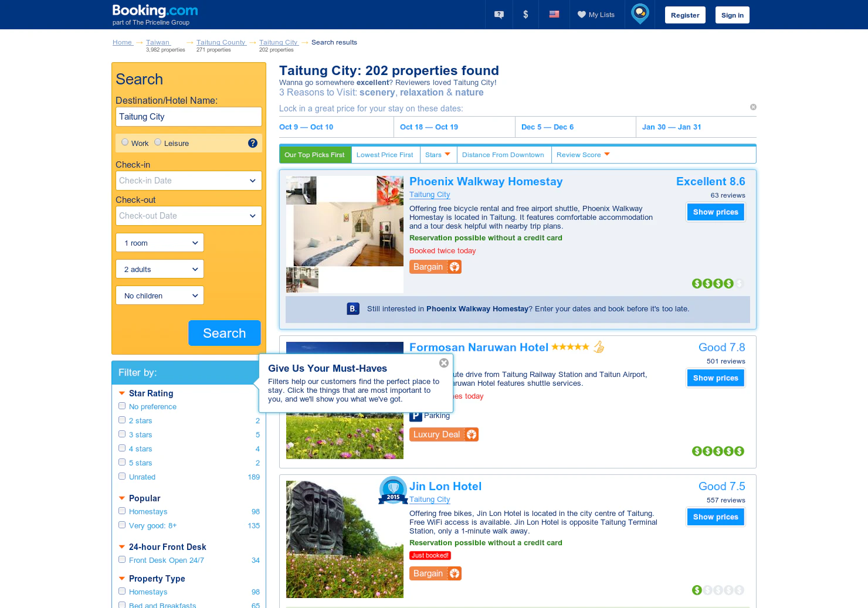The image size is (868, 608).
Task: Click Formosan Naruwan price level dollar icons
Action: pyautogui.click(x=718, y=451)
